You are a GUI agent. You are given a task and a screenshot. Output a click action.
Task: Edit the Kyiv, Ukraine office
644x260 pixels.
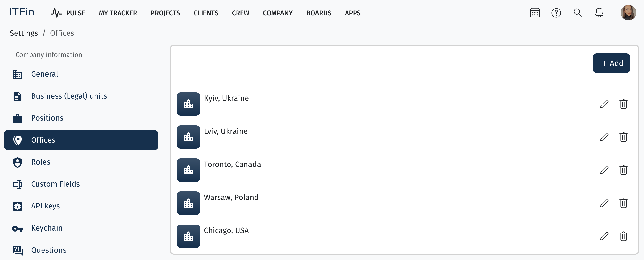coord(604,104)
